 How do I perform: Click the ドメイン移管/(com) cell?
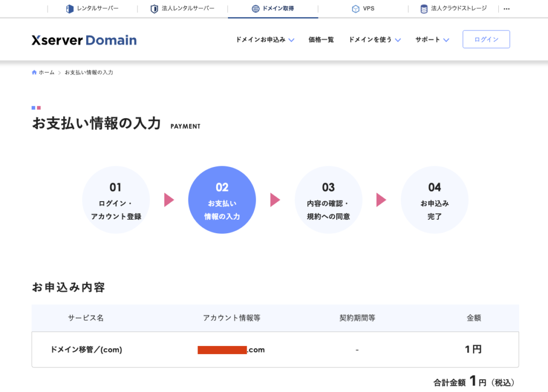click(x=86, y=350)
